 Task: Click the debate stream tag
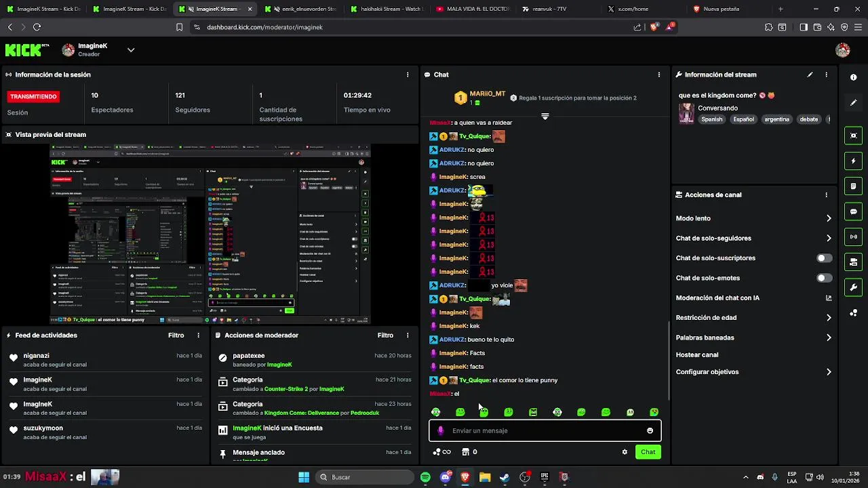809,119
